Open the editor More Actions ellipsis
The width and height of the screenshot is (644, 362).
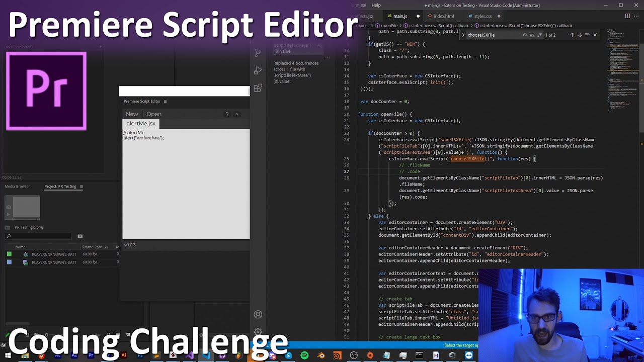636,16
